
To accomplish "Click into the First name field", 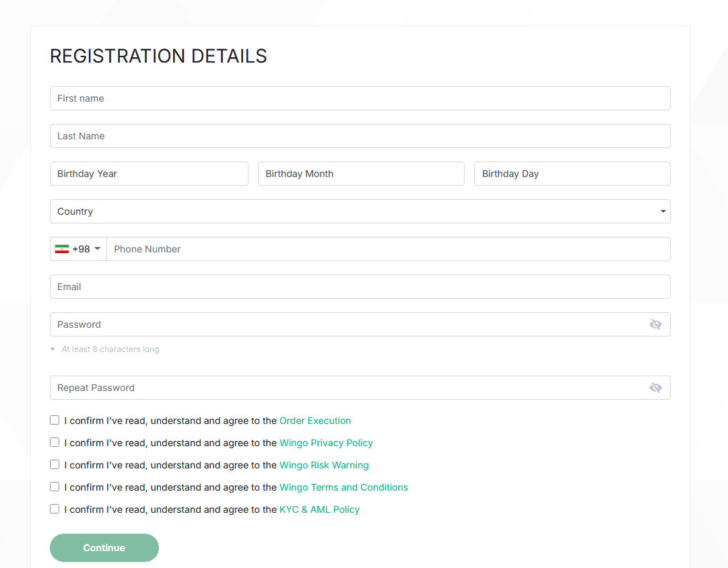I will point(360,98).
